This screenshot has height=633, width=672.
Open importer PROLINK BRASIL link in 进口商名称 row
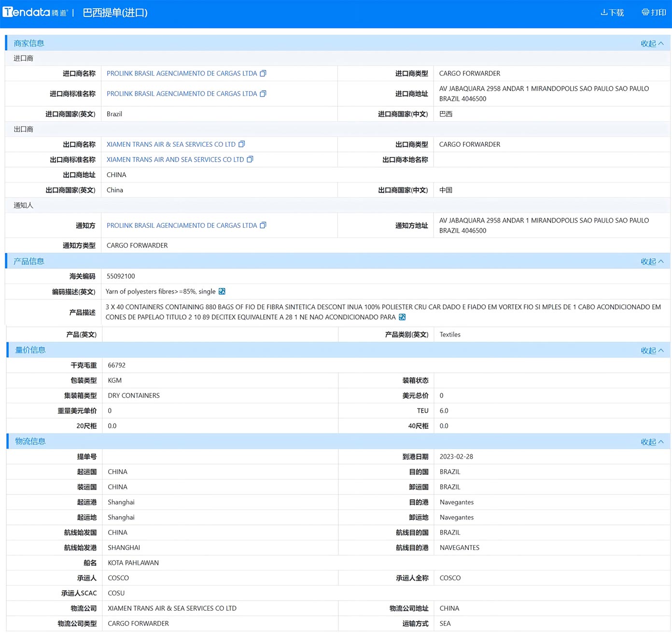(x=182, y=73)
